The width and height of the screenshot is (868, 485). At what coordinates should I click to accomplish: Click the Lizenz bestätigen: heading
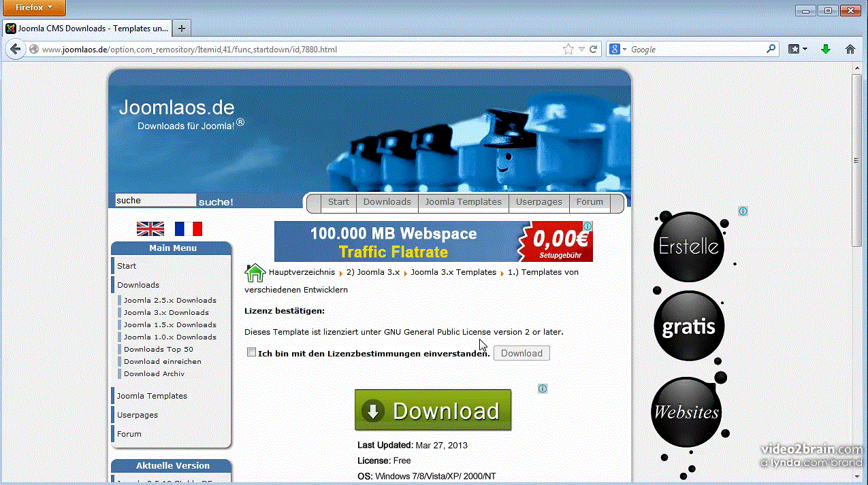(x=285, y=311)
